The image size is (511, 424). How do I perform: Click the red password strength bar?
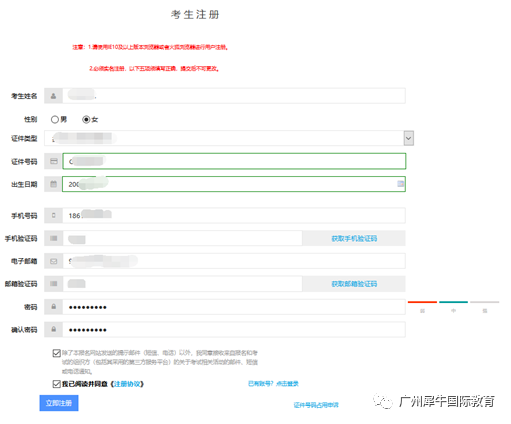(422, 302)
